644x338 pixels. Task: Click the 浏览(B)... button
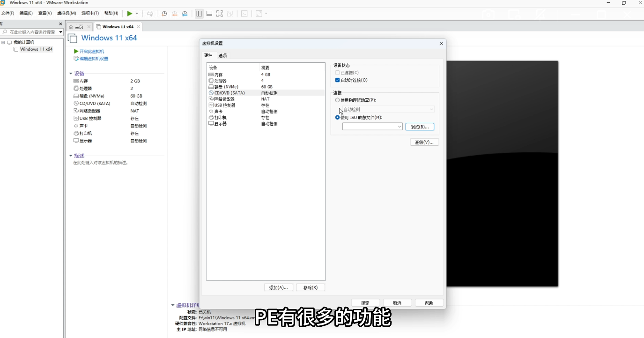tap(420, 127)
